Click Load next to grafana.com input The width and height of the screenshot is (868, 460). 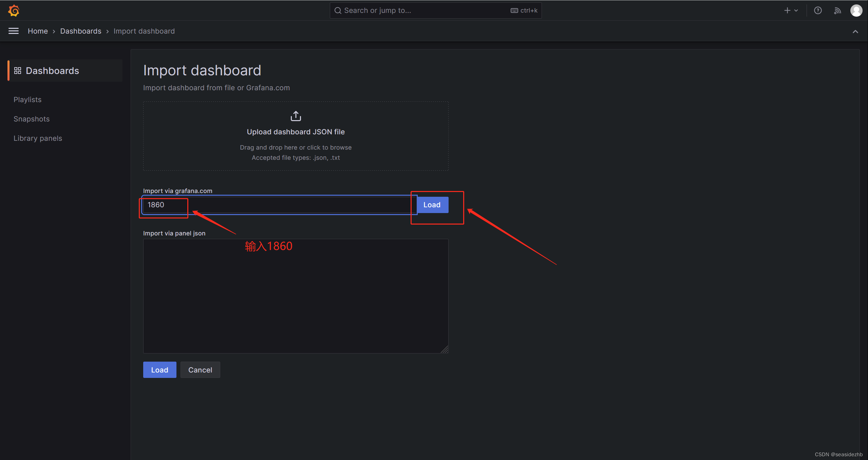coord(432,205)
